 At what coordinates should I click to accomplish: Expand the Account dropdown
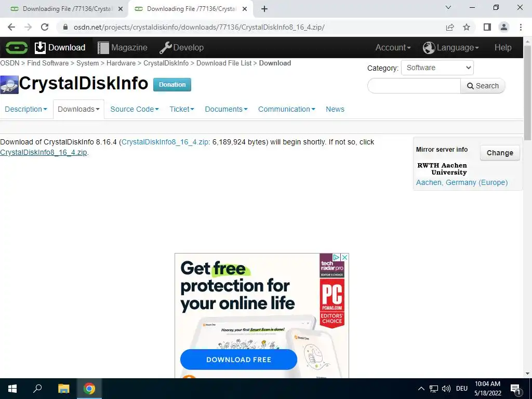pos(393,47)
